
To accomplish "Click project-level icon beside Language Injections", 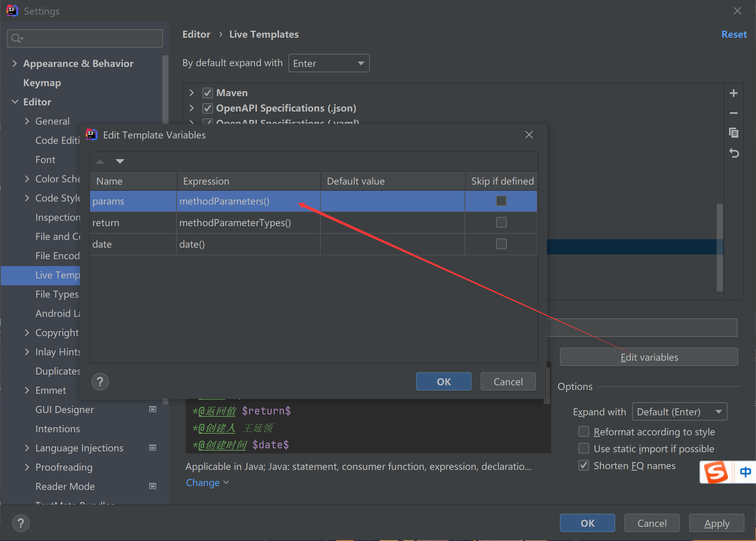I will coord(153,448).
